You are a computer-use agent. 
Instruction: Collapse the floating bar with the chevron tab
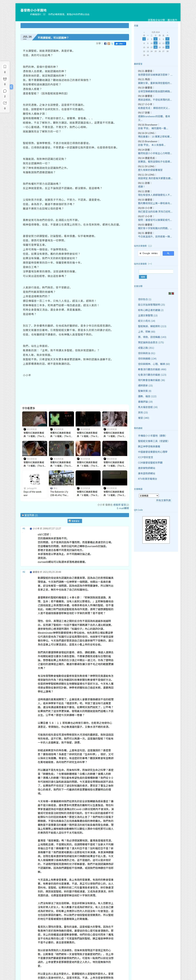[x=11, y=87]
